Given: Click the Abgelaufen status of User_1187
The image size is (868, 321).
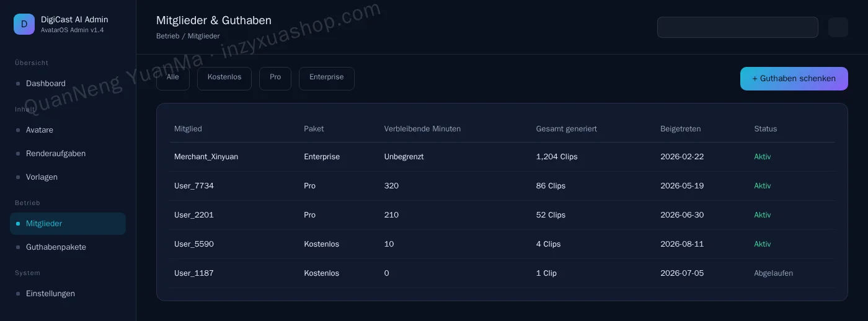Looking at the screenshot, I should [x=773, y=273].
